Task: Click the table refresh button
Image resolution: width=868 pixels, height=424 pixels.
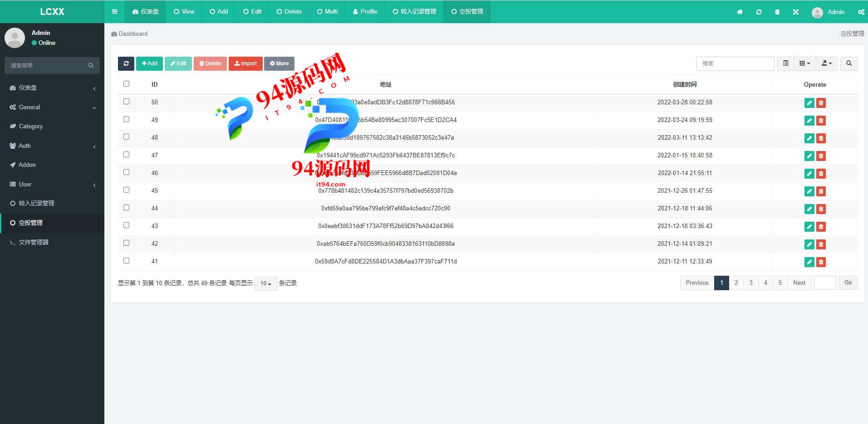Action: pyautogui.click(x=126, y=63)
